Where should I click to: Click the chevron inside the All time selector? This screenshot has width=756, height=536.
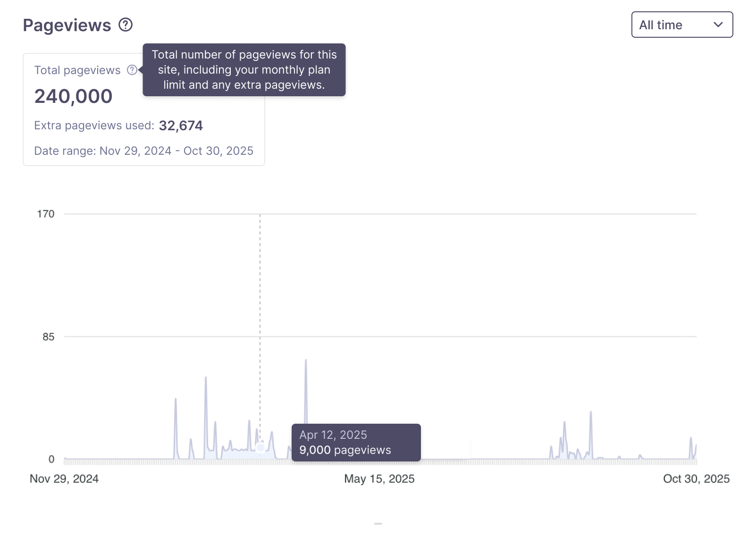tap(718, 25)
